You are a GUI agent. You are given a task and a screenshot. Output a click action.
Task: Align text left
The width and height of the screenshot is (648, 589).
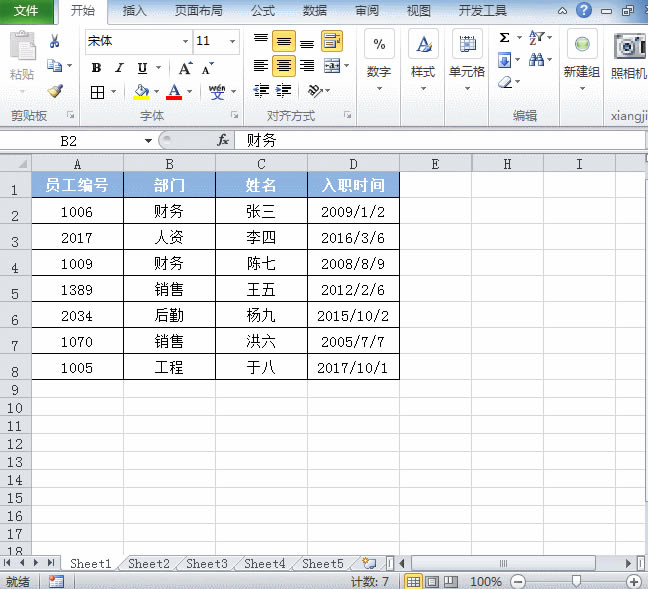click(x=261, y=66)
